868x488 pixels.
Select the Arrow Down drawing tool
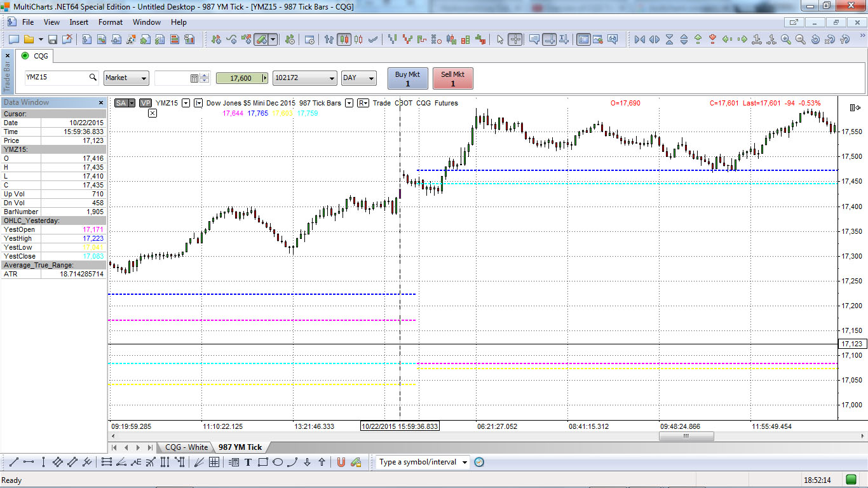tap(307, 462)
